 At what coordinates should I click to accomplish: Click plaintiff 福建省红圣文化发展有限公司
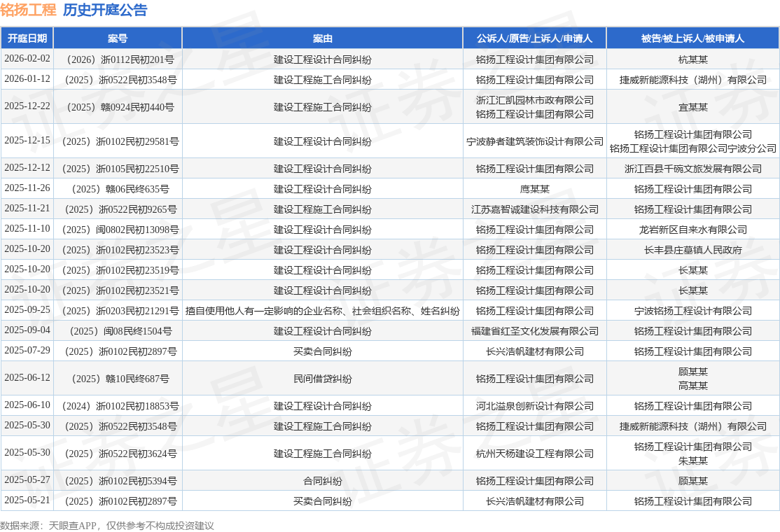[535, 332]
